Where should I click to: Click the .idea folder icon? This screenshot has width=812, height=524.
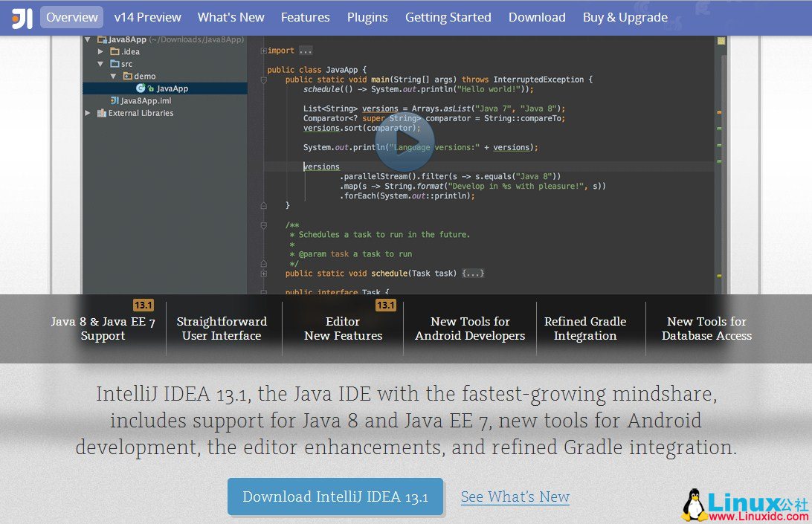tap(115, 51)
